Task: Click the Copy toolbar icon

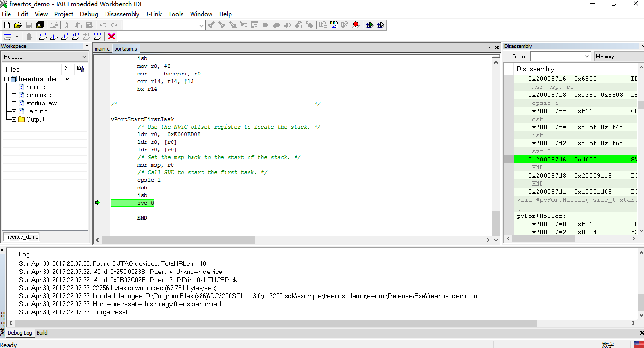Action: (x=78, y=25)
